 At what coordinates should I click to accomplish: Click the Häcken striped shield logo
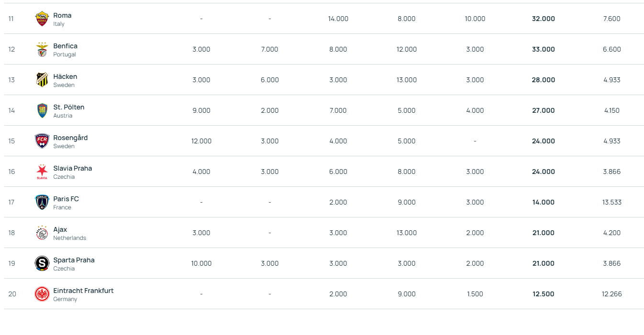(x=42, y=80)
